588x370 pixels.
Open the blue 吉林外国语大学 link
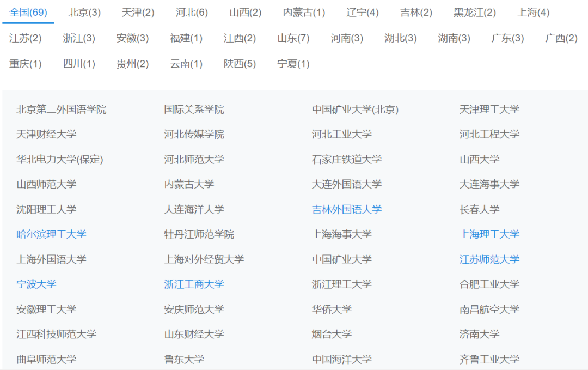tap(347, 209)
